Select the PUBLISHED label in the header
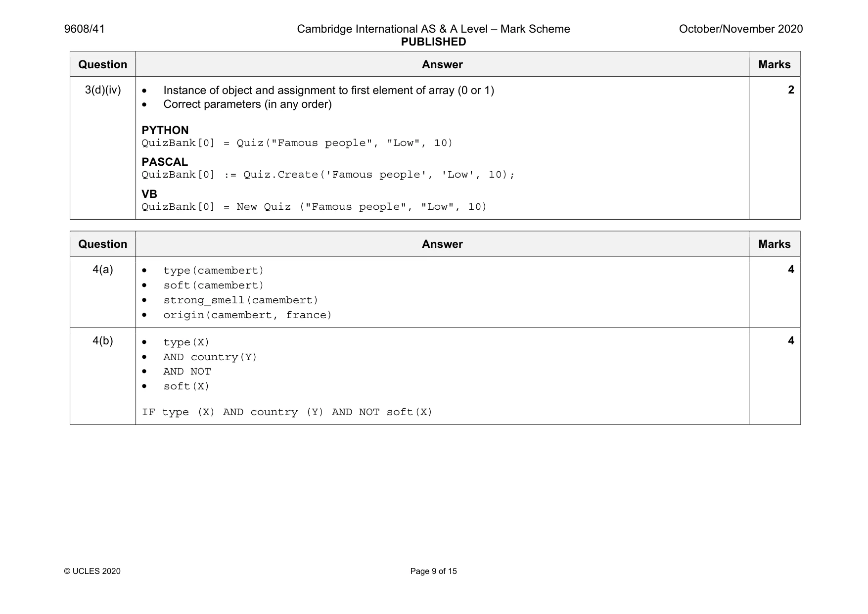Image resolution: width=868 pixels, height=614 pixels. 433,42
